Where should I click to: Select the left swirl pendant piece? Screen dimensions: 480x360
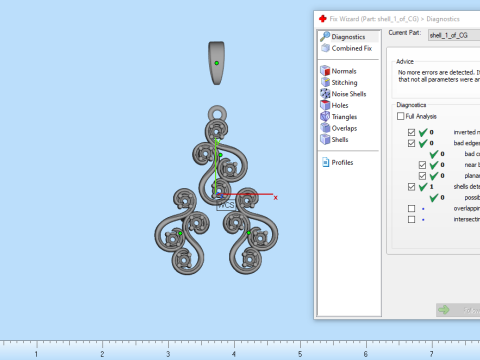point(182,231)
